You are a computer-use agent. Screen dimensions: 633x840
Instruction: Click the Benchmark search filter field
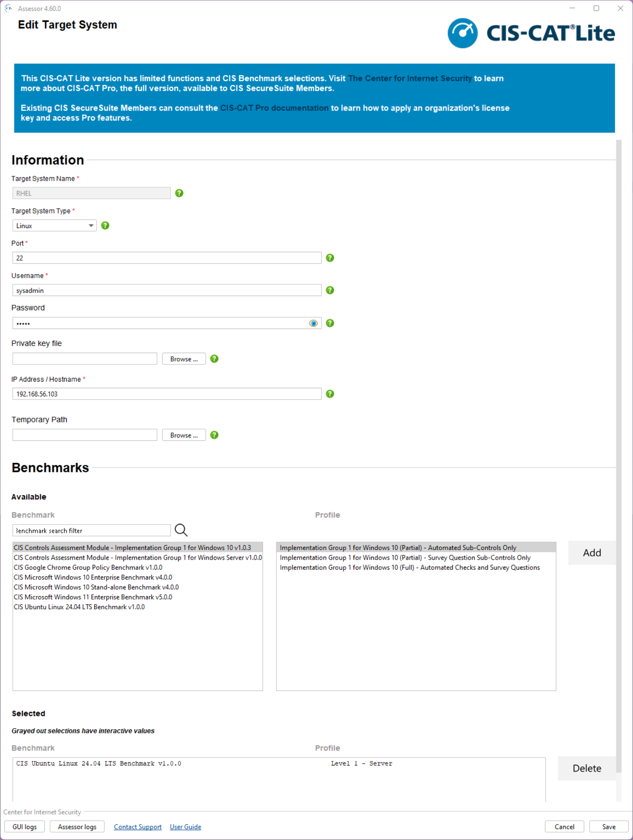pos(91,530)
